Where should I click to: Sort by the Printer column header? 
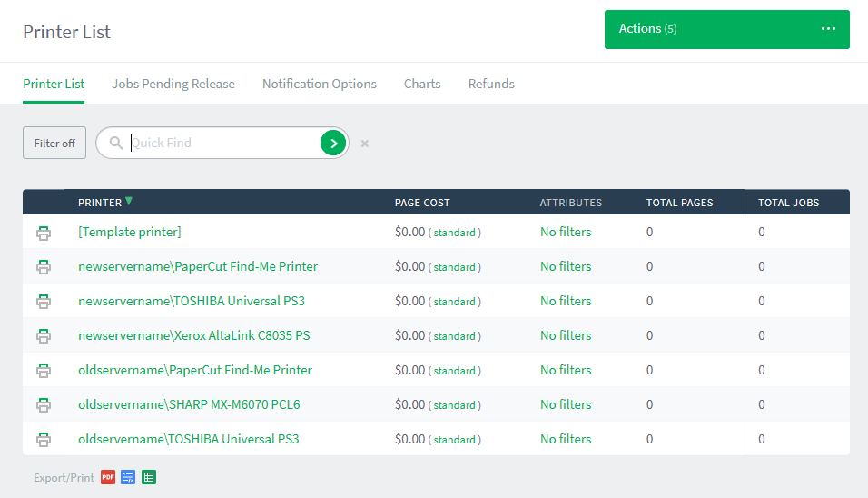point(100,203)
